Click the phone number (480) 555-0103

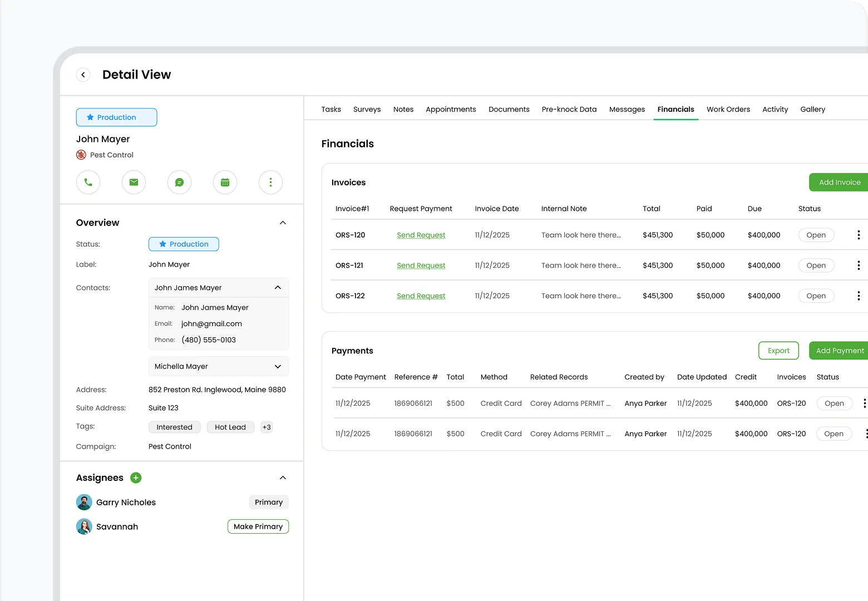pyautogui.click(x=209, y=339)
